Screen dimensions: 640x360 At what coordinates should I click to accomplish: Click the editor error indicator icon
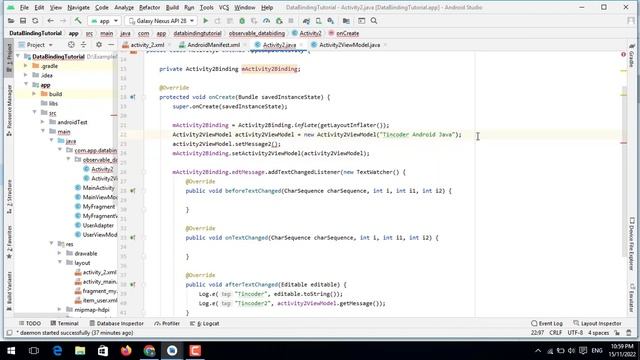(x=623, y=55)
